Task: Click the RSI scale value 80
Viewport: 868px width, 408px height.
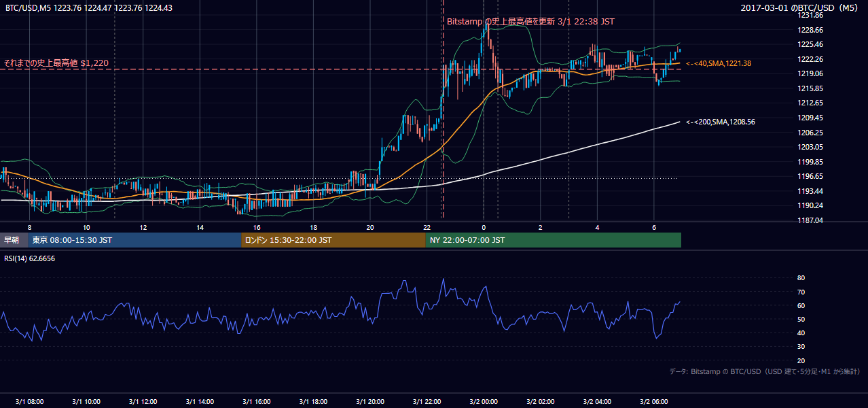Action: point(801,278)
